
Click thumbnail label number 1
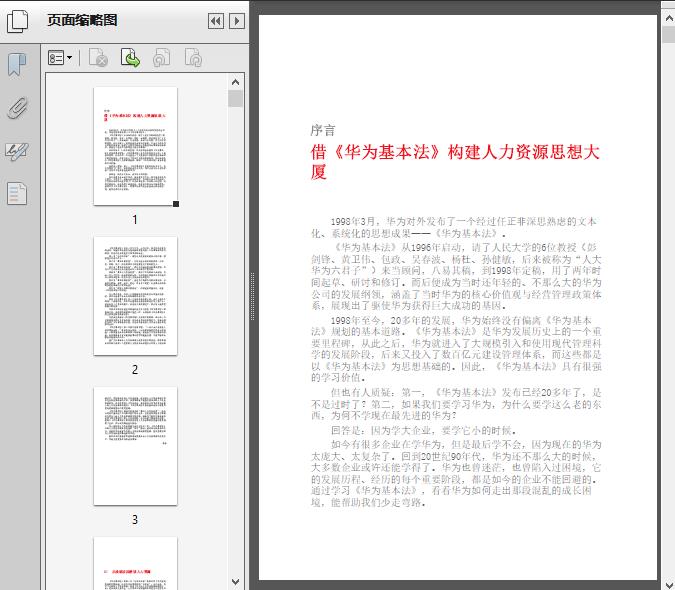(x=135, y=219)
